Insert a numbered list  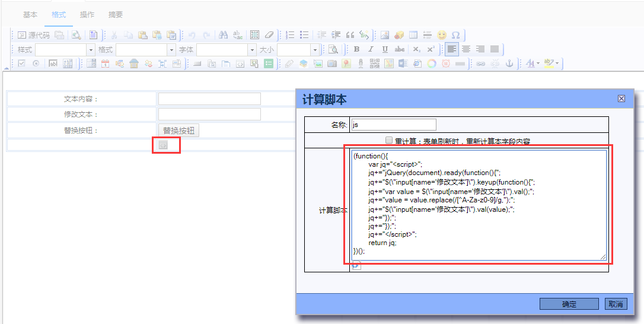point(289,35)
